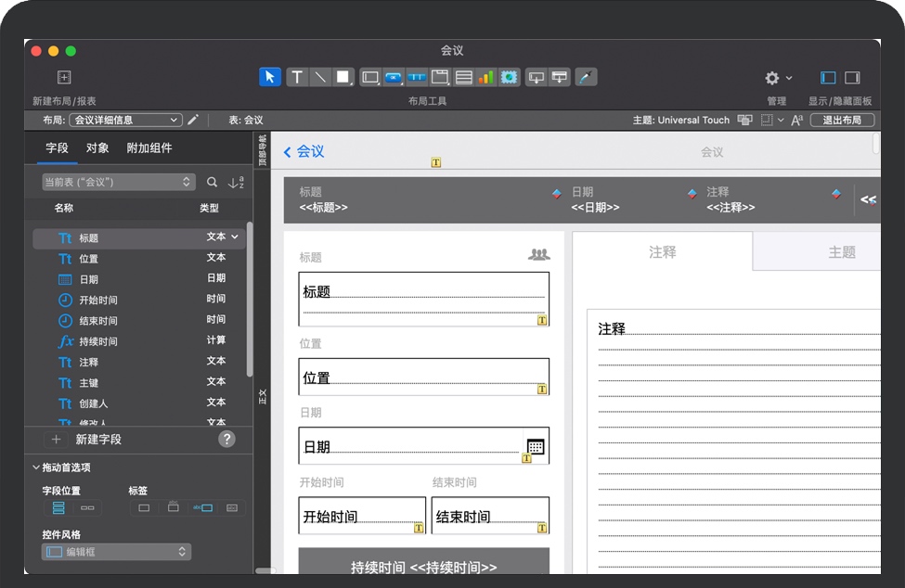
Task: Open the 当前表 table dropdown
Action: [118, 183]
